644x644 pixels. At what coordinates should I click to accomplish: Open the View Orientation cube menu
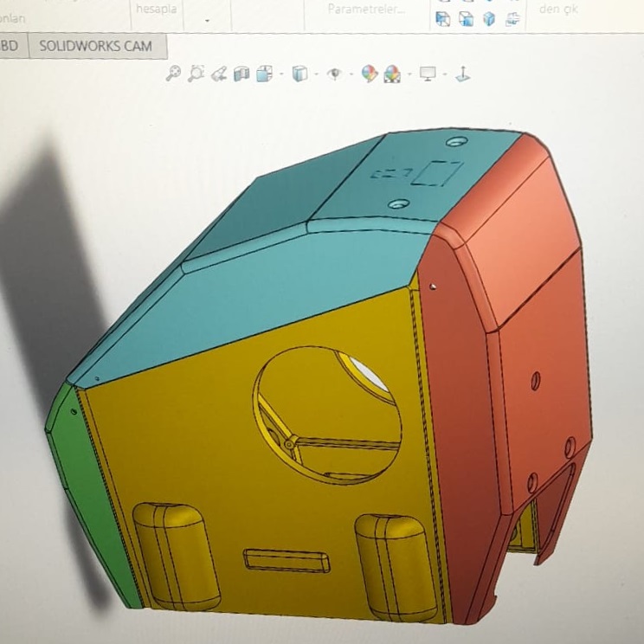tap(265, 74)
